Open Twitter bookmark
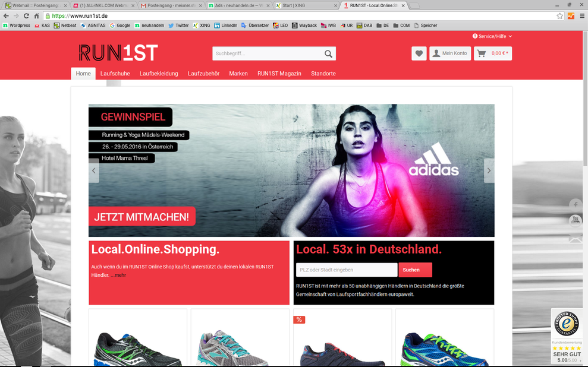This screenshot has height=367, width=588. 178,26
